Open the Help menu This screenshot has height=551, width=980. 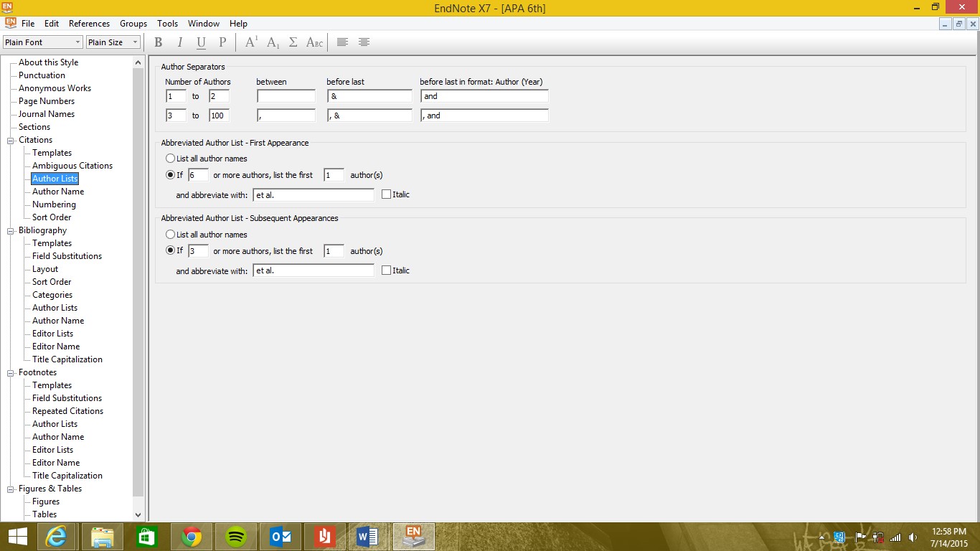(x=238, y=24)
